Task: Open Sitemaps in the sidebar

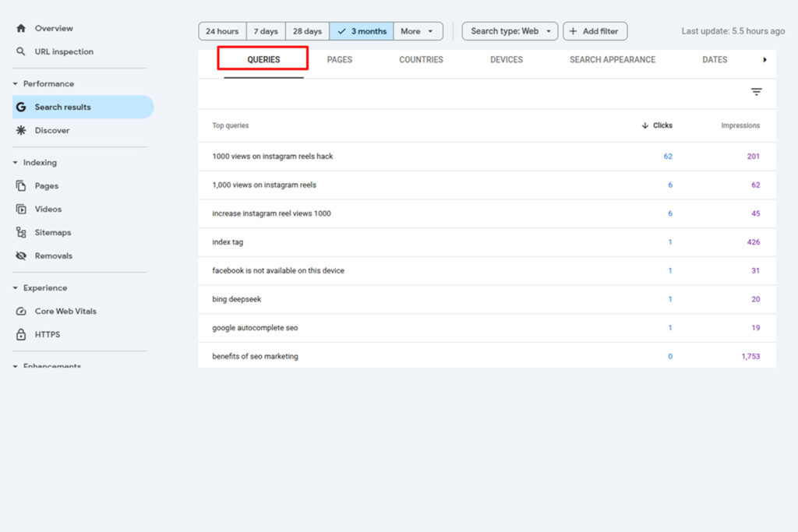Action: click(x=53, y=232)
